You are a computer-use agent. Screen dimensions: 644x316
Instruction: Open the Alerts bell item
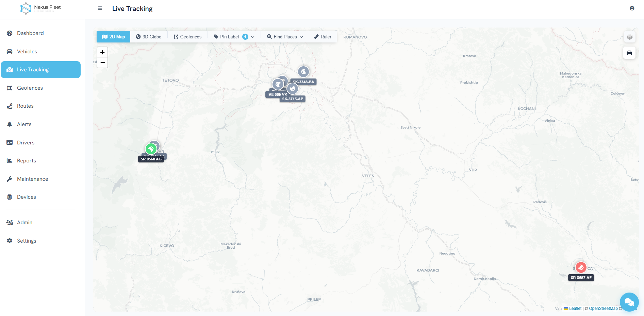(40, 124)
